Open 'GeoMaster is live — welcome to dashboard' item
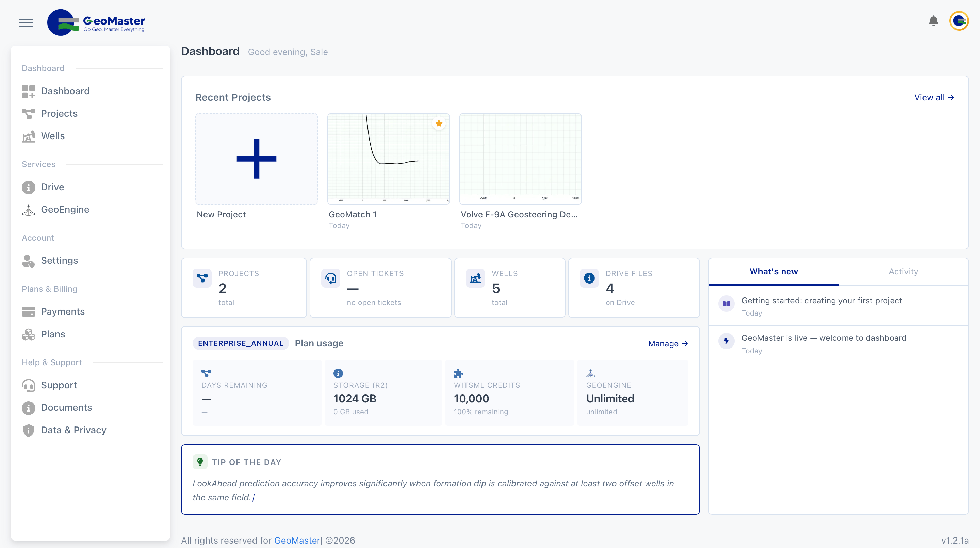 coord(838,344)
